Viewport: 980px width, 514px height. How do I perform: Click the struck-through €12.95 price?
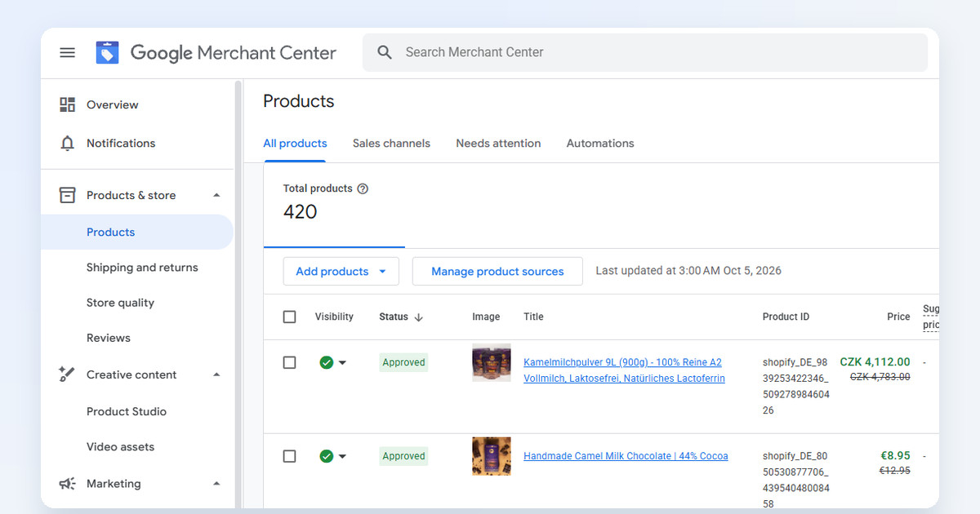click(894, 471)
